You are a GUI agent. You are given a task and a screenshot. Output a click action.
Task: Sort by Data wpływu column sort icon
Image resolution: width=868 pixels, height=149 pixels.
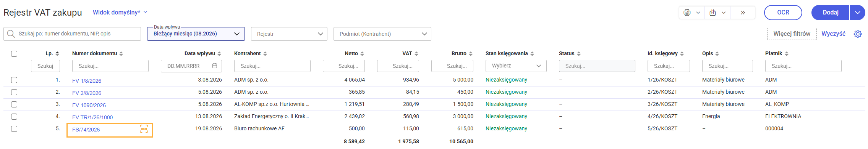coord(219,54)
